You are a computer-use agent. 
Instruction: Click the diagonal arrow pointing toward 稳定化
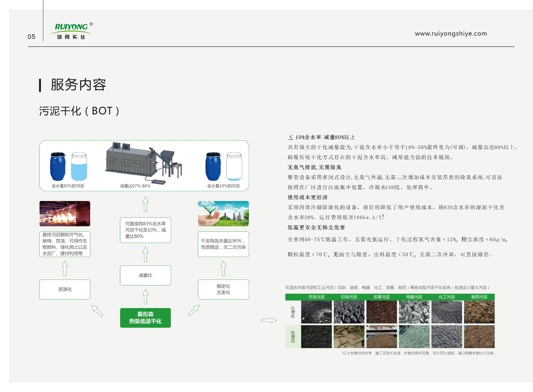(x=194, y=310)
